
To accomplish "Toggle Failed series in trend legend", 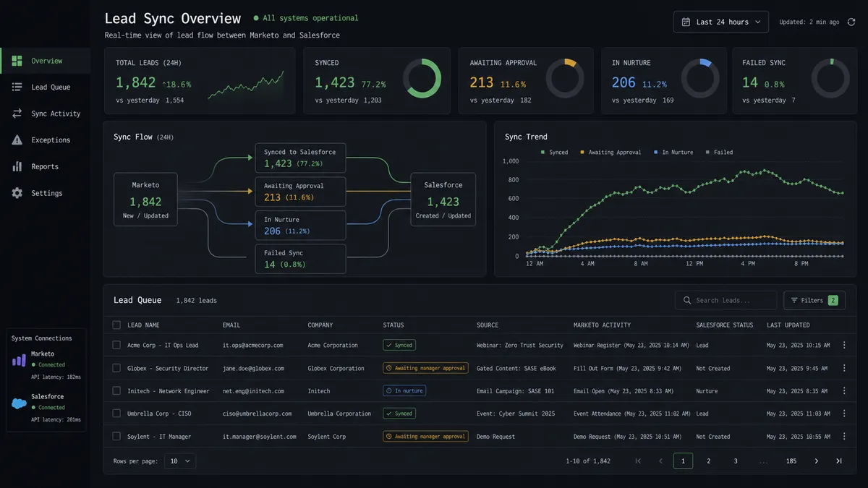I will click(x=719, y=153).
